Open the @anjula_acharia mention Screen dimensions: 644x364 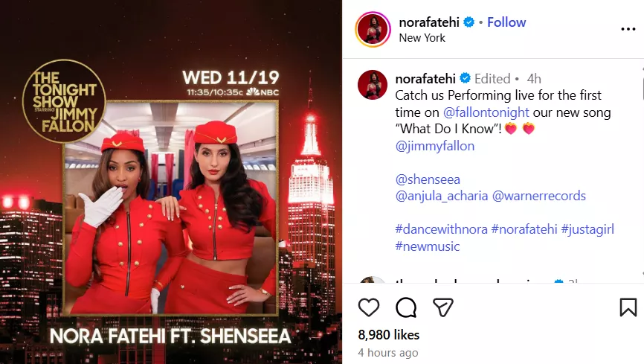click(442, 196)
